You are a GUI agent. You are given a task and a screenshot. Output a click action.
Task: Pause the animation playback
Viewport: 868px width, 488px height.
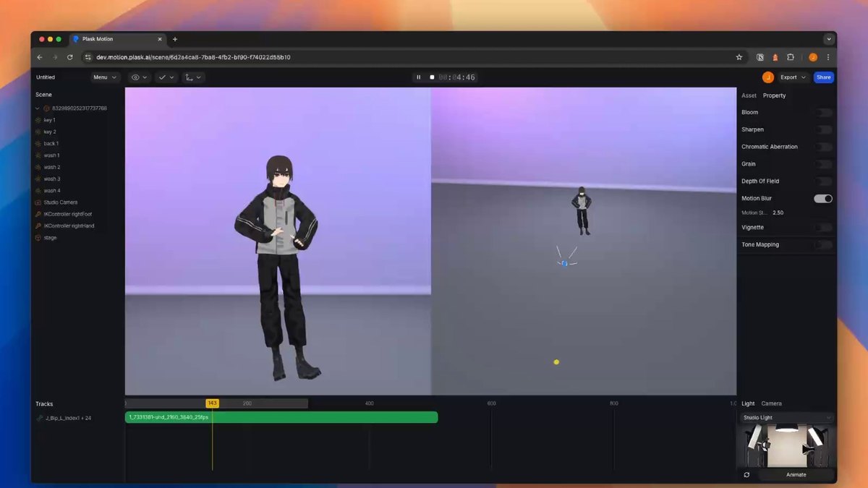[418, 77]
